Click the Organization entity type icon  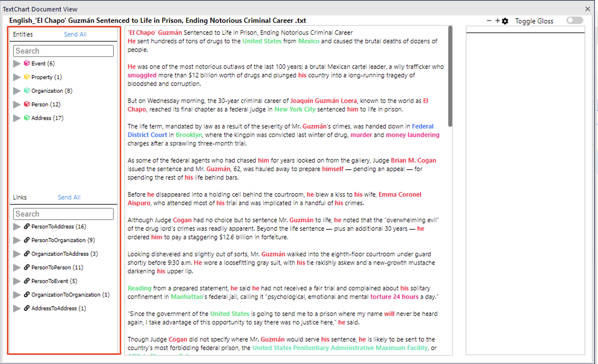click(26, 91)
